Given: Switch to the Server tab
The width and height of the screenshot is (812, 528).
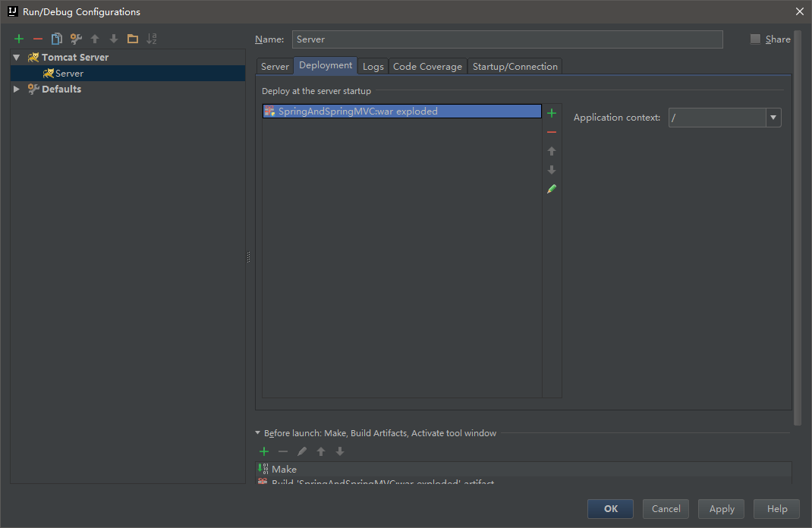Looking at the screenshot, I should 275,66.
